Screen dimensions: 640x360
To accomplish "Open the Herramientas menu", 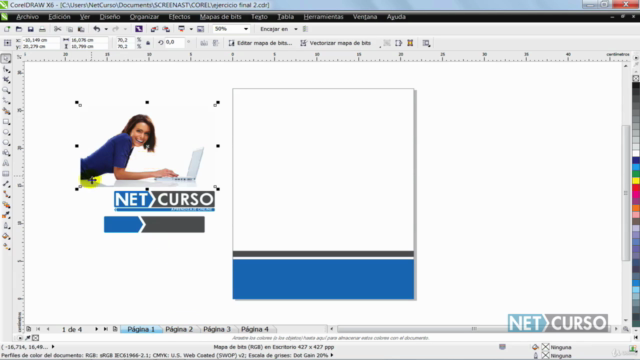I will point(323,17).
